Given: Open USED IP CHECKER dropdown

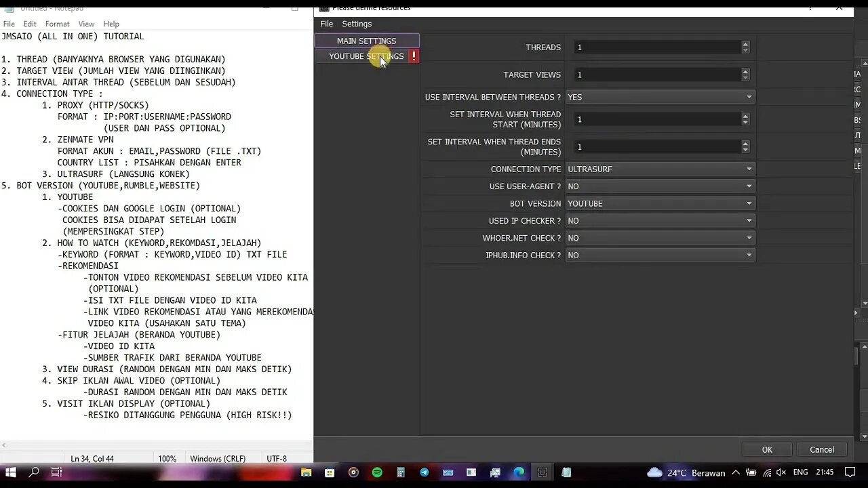Looking at the screenshot, I should coord(660,221).
